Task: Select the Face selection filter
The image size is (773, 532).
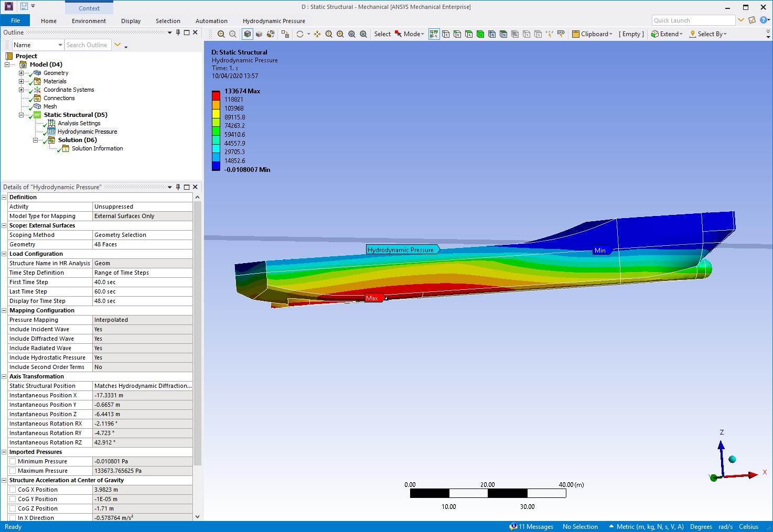Action: click(468, 34)
